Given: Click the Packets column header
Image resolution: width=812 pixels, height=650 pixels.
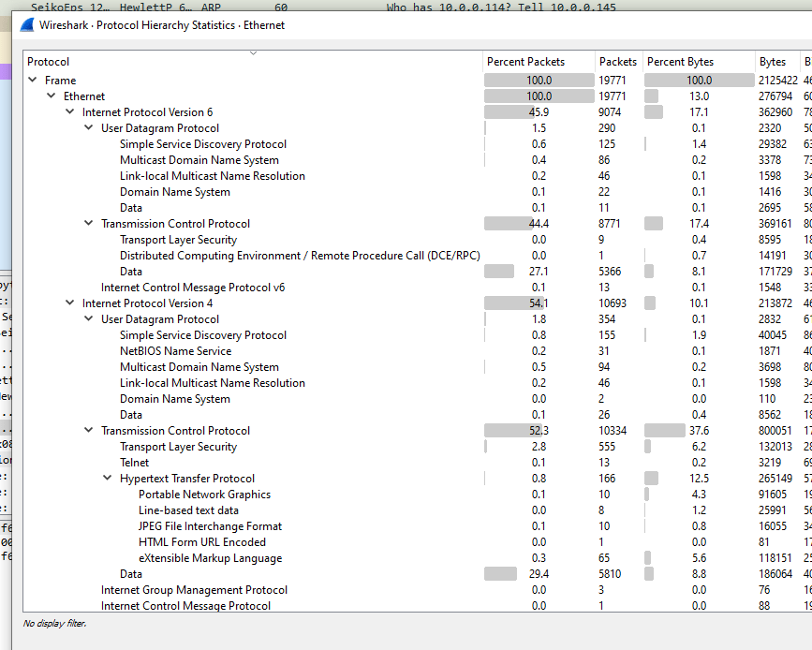Looking at the screenshot, I should [617, 62].
